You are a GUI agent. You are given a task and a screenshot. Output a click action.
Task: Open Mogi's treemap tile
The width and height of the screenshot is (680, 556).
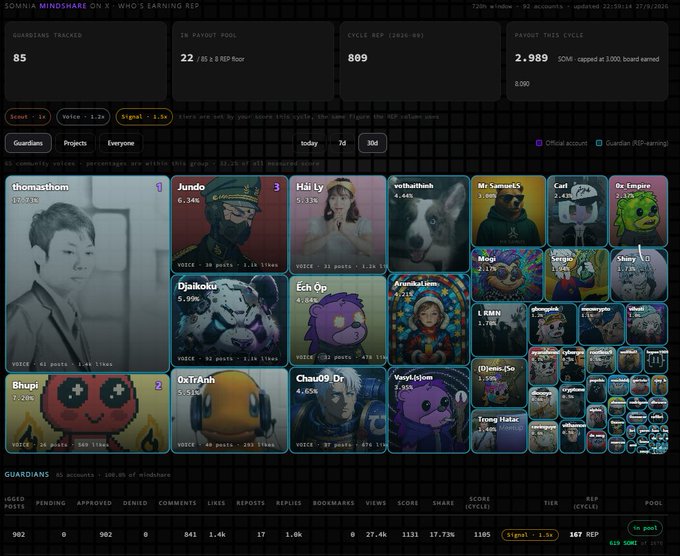[x=507, y=275]
